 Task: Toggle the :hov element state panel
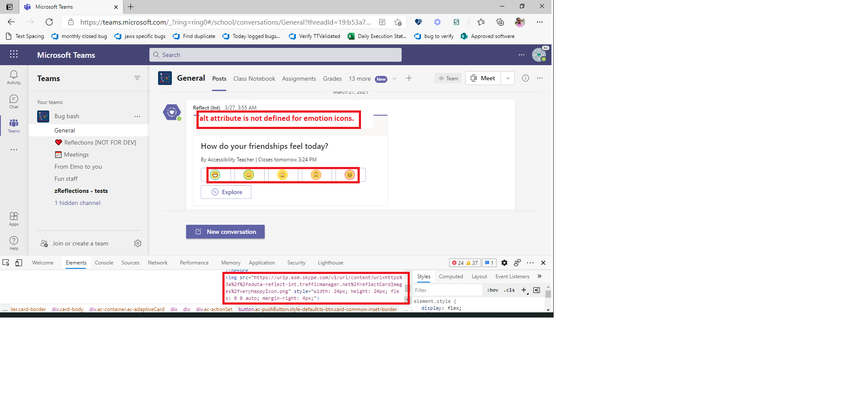coord(492,290)
